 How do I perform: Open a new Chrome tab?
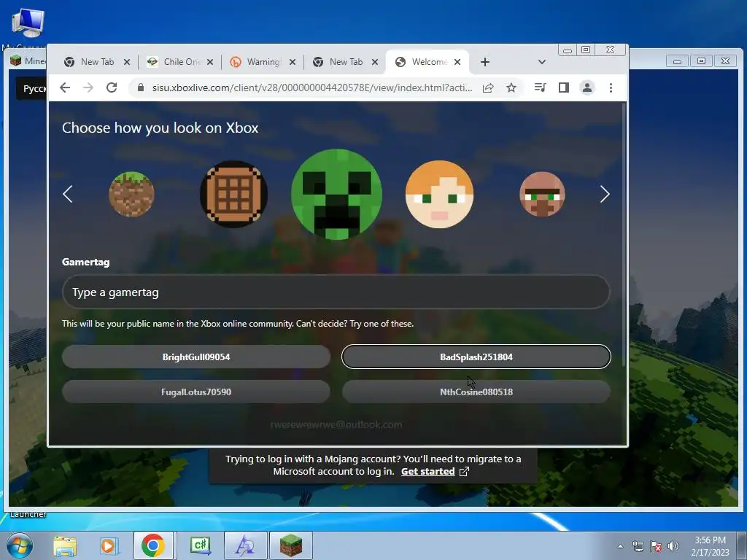(485, 62)
